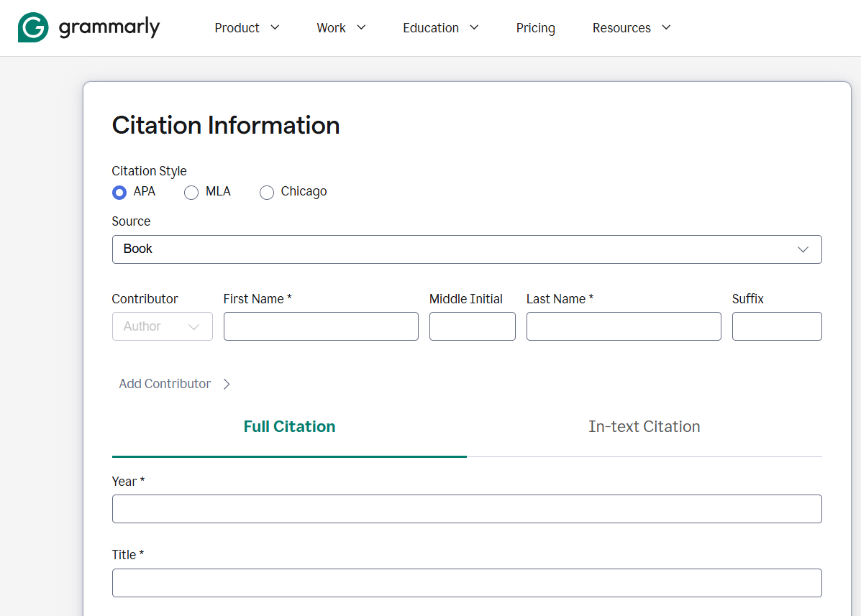Click the chevron next to Add Contributor

227,384
